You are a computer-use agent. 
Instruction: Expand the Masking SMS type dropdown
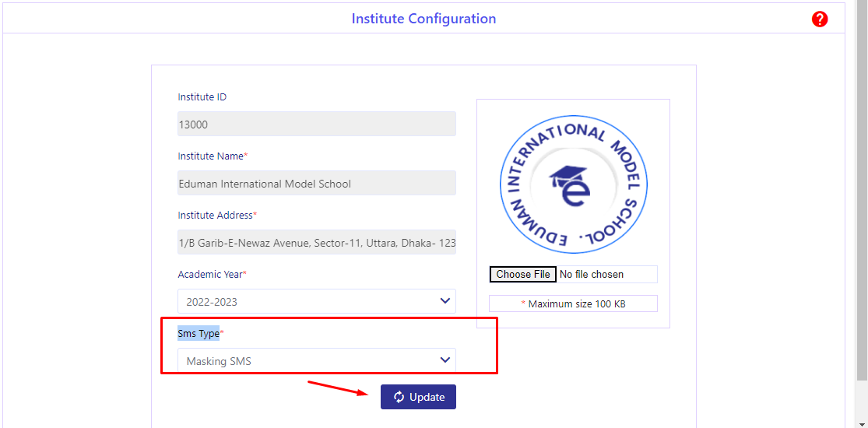pos(317,360)
